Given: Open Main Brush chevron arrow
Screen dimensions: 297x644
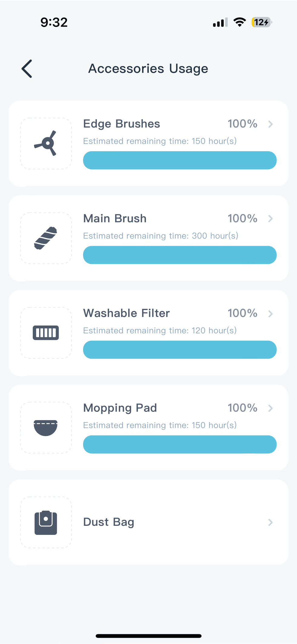Looking at the screenshot, I should pos(270,219).
